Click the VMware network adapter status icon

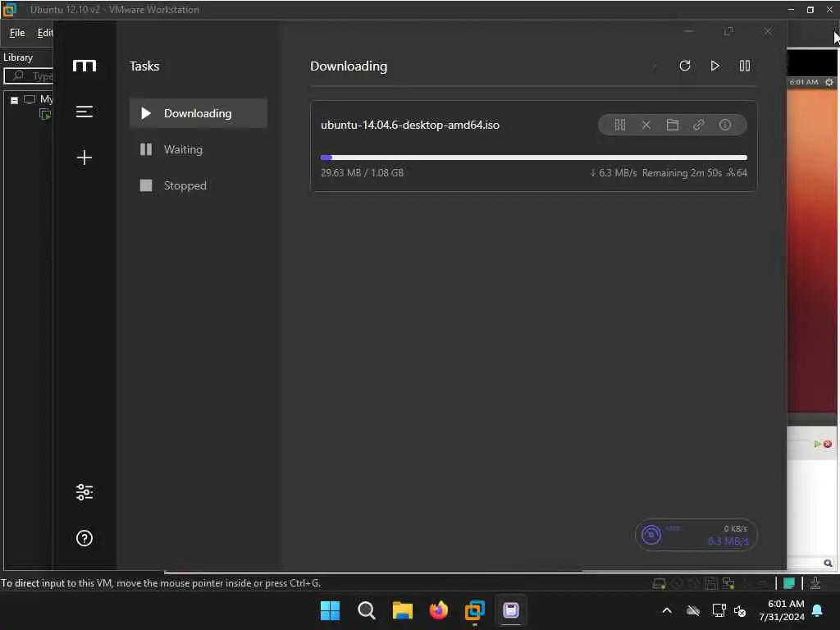click(x=728, y=583)
